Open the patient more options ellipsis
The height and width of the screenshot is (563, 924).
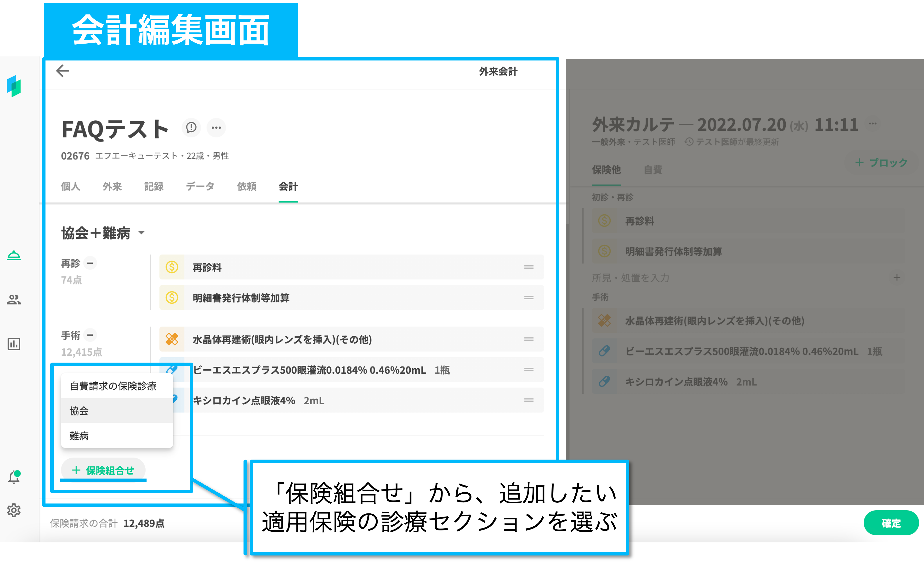pyautogui.click(x=216, y=128)
